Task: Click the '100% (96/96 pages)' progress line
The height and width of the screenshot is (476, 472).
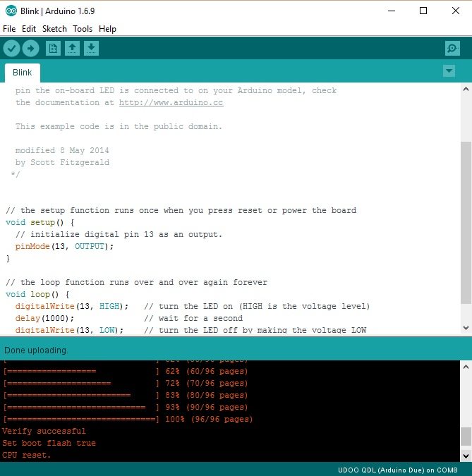Action: [128, 420]
